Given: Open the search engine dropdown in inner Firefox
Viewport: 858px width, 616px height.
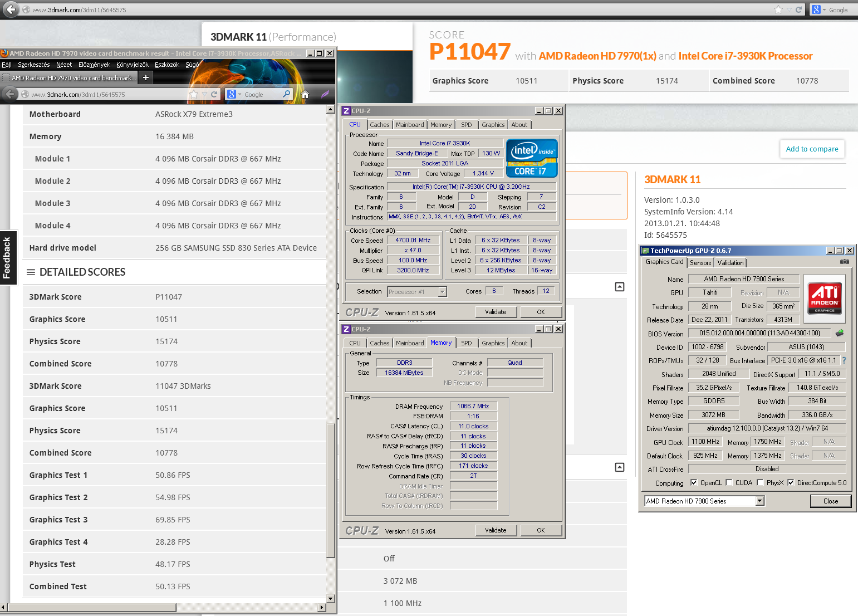Looking at the screenshot, I should [240, 95].
